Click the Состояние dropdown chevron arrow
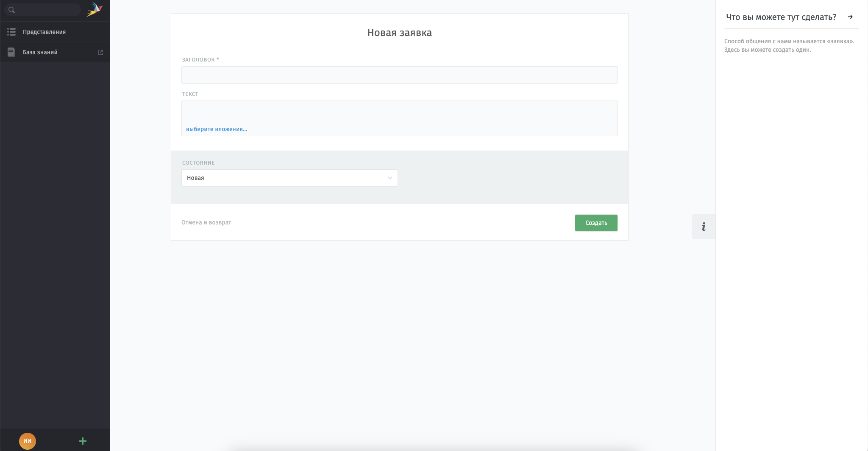868x451 pixels. 390,178
